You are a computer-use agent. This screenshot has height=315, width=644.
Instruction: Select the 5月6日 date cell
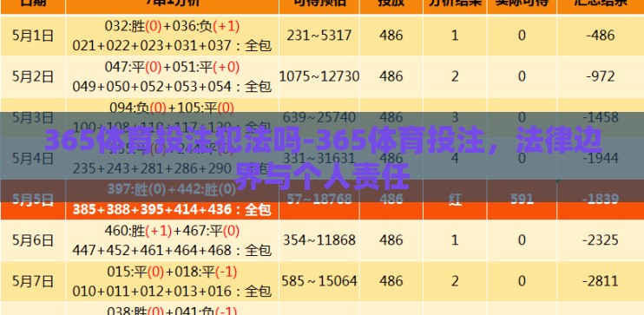pyautogui.click(x=33, y=240)
